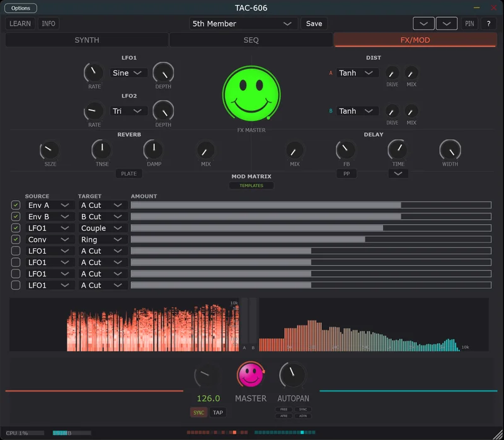Open the LFO1 Sine waveform dropdown
This screenshot has width=504, height=440.
[129, 73]
